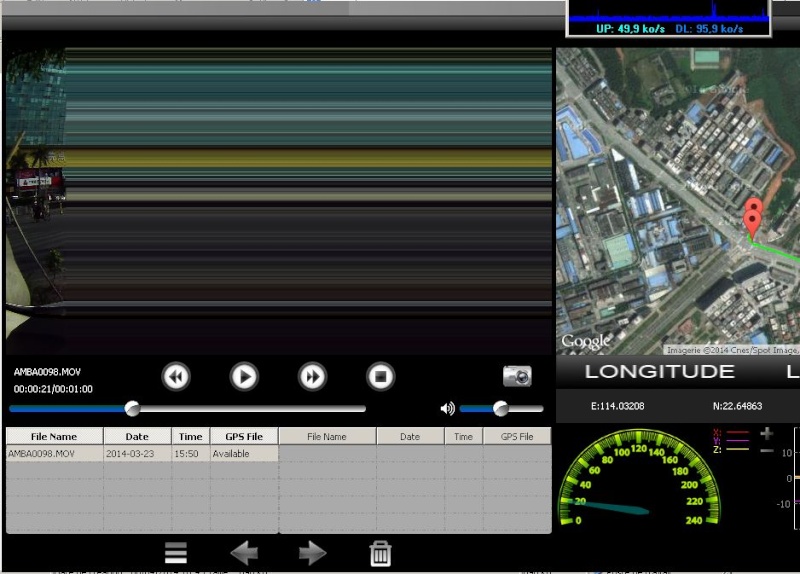Click the X axis red legend line
The width and height of the screenshot is (800, 574).
click(737, 432)
